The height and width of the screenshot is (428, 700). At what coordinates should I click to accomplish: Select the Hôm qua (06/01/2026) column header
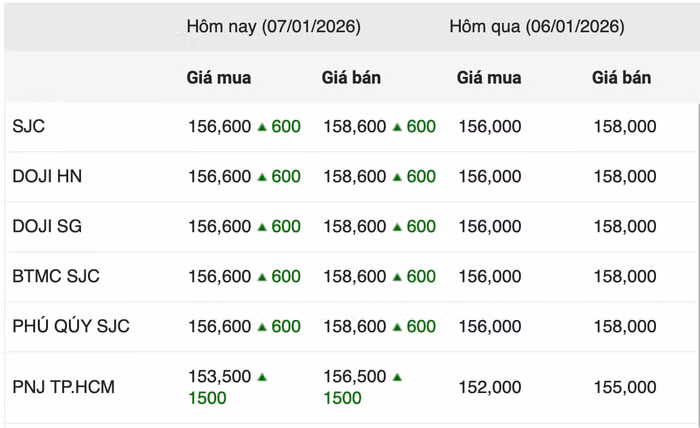[x=536, y=27]
